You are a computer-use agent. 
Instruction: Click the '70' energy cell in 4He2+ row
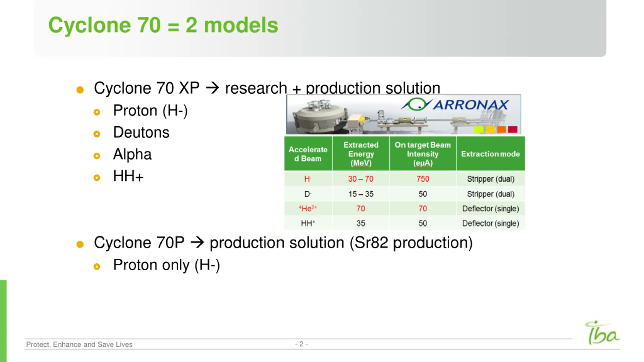click(x=361, y=208)
